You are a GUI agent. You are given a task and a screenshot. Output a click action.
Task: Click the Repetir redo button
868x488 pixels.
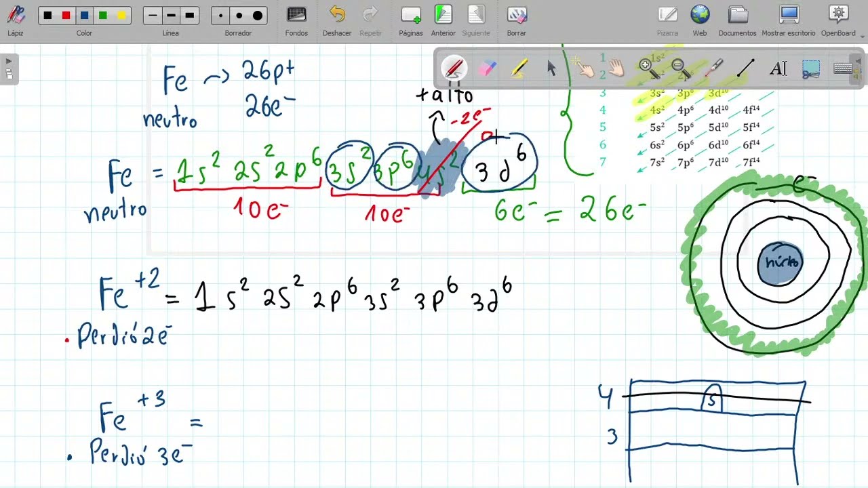370,20
